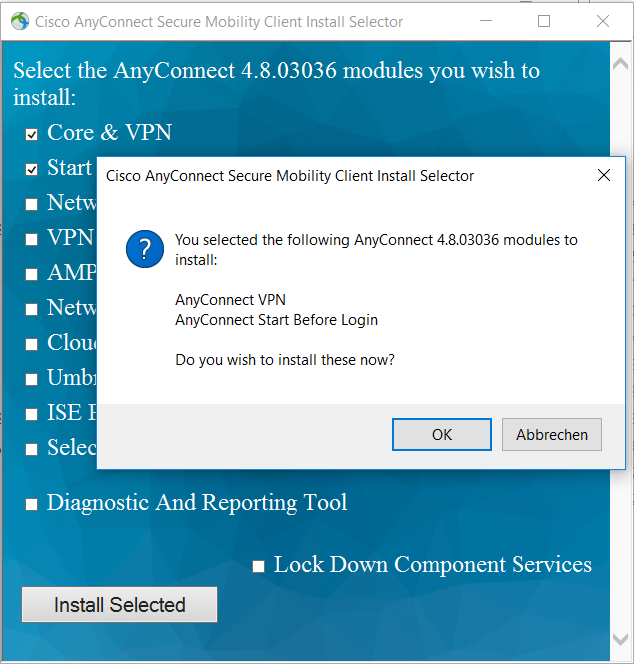Screen dimensions: 634x664
Task: Toggle the Start Before Login checkbox
Action: point(32,169)
